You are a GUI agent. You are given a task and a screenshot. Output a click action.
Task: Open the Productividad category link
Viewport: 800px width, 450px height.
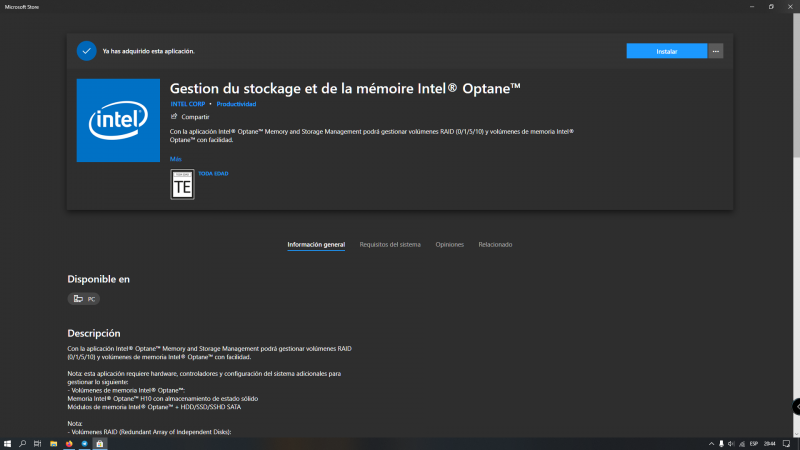click(x=236, y=104)
